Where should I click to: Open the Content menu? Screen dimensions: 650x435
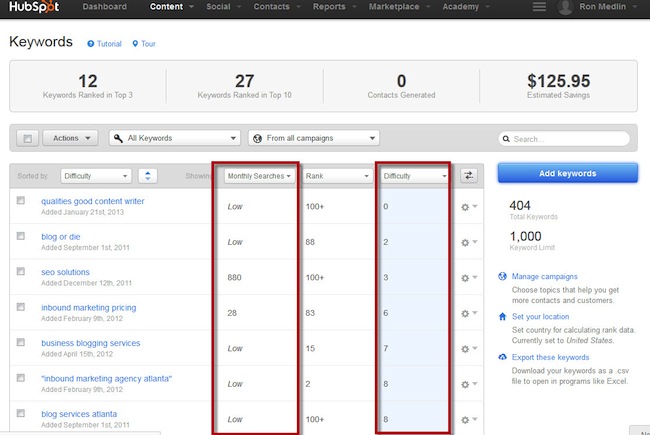172,7
